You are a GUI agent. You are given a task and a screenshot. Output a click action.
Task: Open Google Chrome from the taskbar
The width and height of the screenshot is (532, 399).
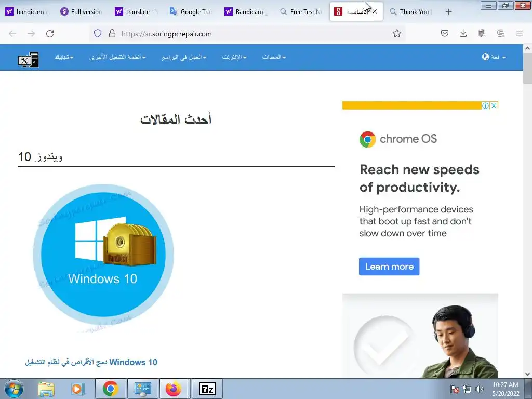click(x=110, y=389)
